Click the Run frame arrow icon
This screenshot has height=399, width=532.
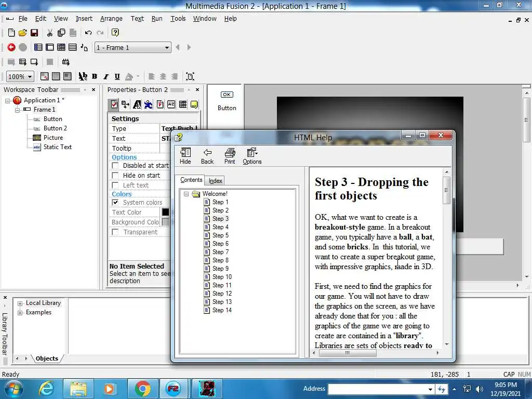tap(34, 62)
